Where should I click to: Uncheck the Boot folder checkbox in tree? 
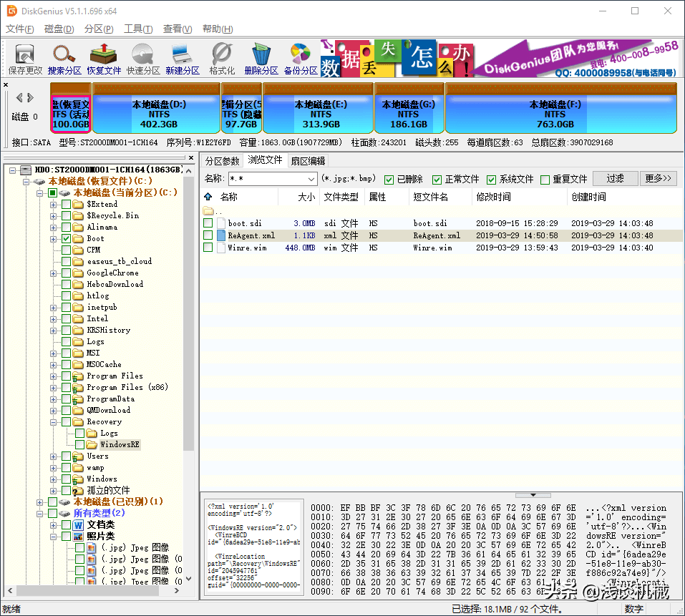tap(66, 239)
